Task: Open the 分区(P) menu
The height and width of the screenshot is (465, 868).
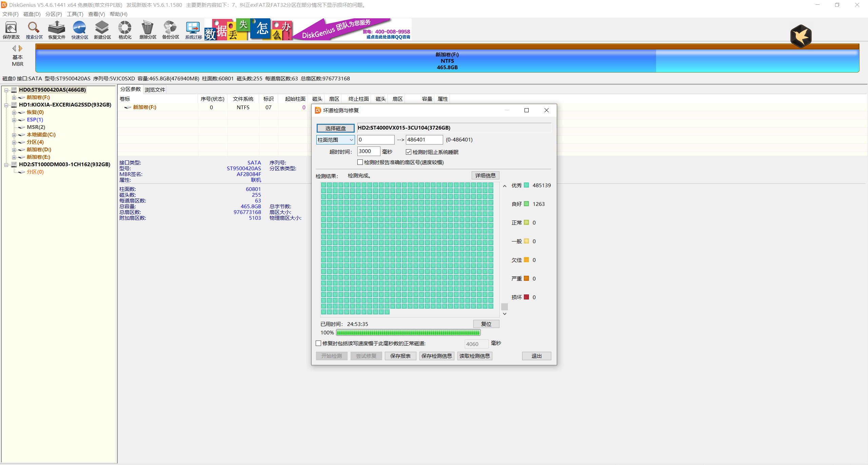Action: coord(54,14)
